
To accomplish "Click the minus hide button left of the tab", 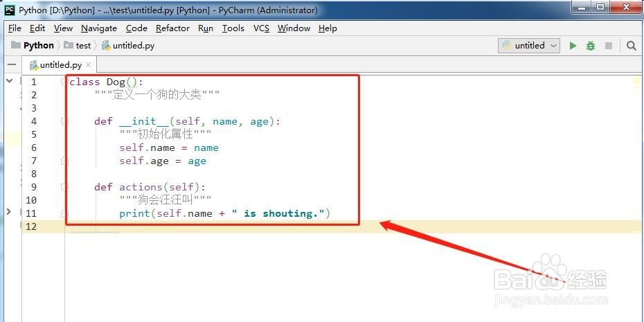I will tap(12, 65).
